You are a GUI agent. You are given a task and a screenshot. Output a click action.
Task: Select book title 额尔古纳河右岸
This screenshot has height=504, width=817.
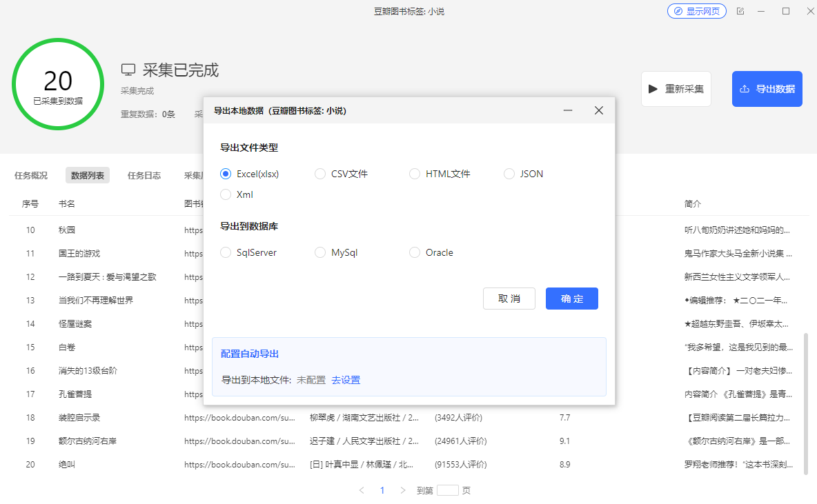88,441
